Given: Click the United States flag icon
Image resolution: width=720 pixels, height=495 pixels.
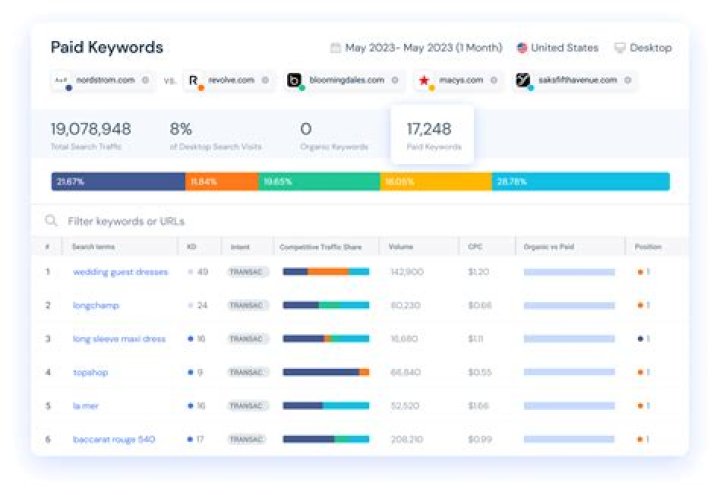Looking at the screenshot, I should 522,48.
